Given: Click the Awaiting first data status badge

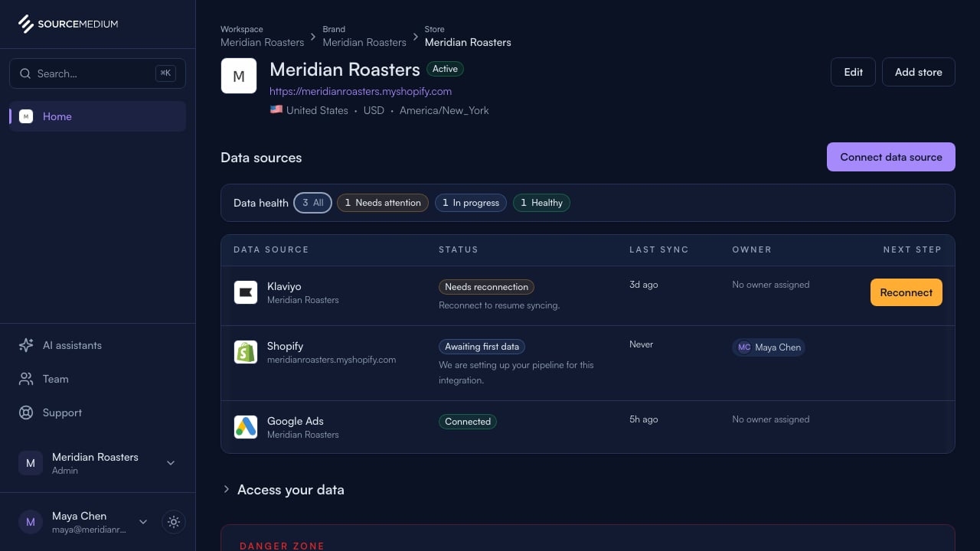Looking at the screenshot, I should pyautogui.click(x=482, y=347).
